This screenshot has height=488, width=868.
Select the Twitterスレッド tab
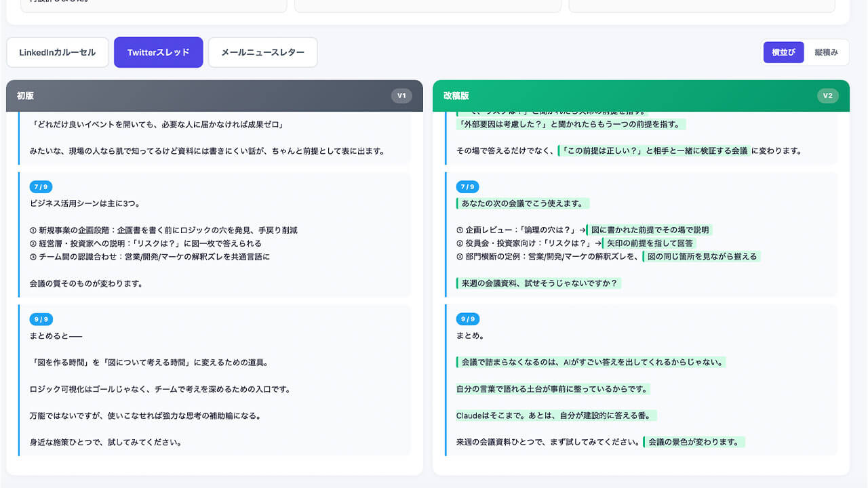(159, 52)
